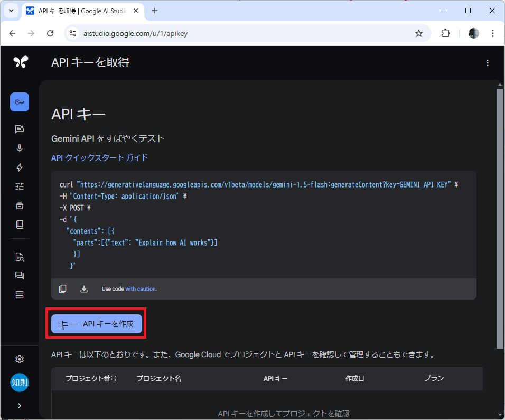Screen dimensions: 505x420
Task: View site information icon in address bar
Action: 73,33
